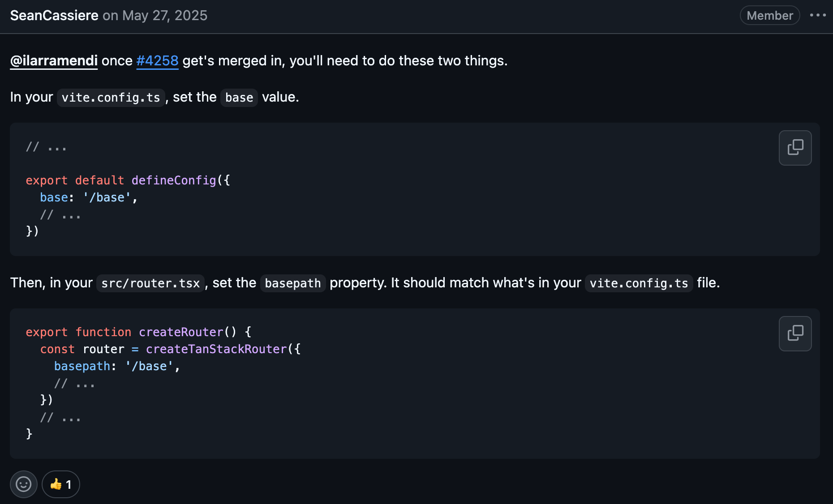Image resolution: width=833 pixels, height=504 pixels.
Task: Open the comment options ellipsis menu
Action: click(818, 15)
